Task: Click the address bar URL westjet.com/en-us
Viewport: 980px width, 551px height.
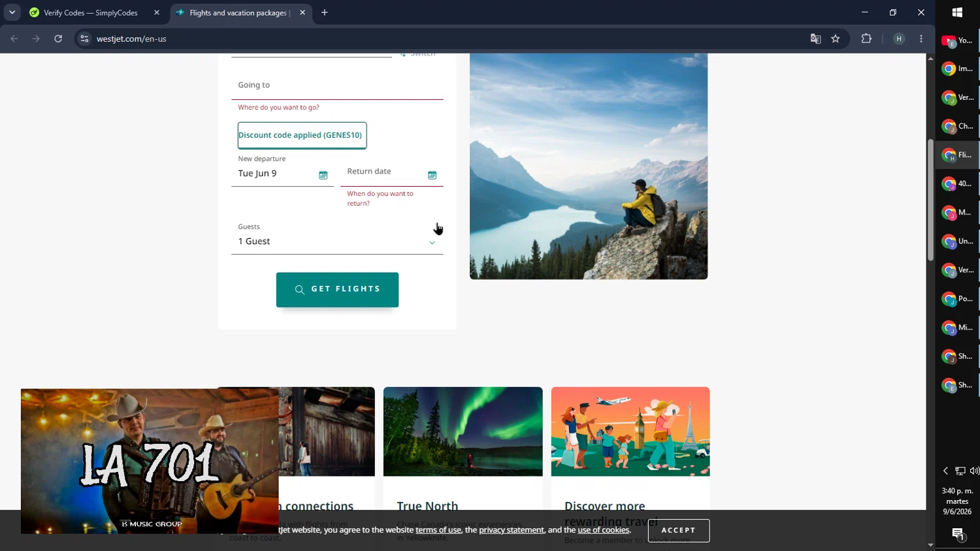Action: click(x=131, y=39)
